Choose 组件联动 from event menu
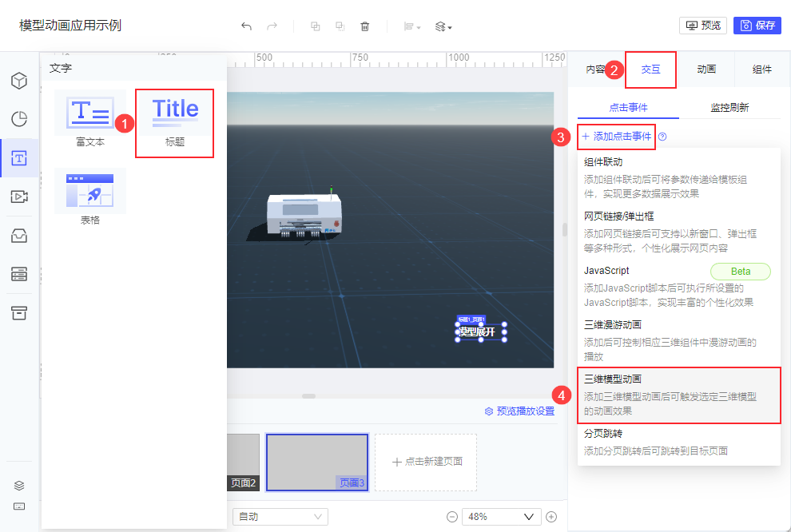This screenshot has height=532, width=791. (679, 177)
